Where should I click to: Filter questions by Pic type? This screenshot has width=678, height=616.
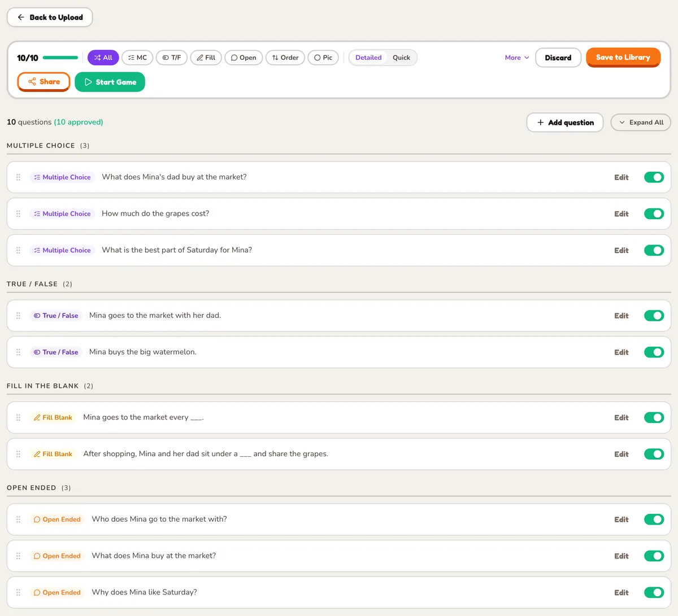[323, 58]
